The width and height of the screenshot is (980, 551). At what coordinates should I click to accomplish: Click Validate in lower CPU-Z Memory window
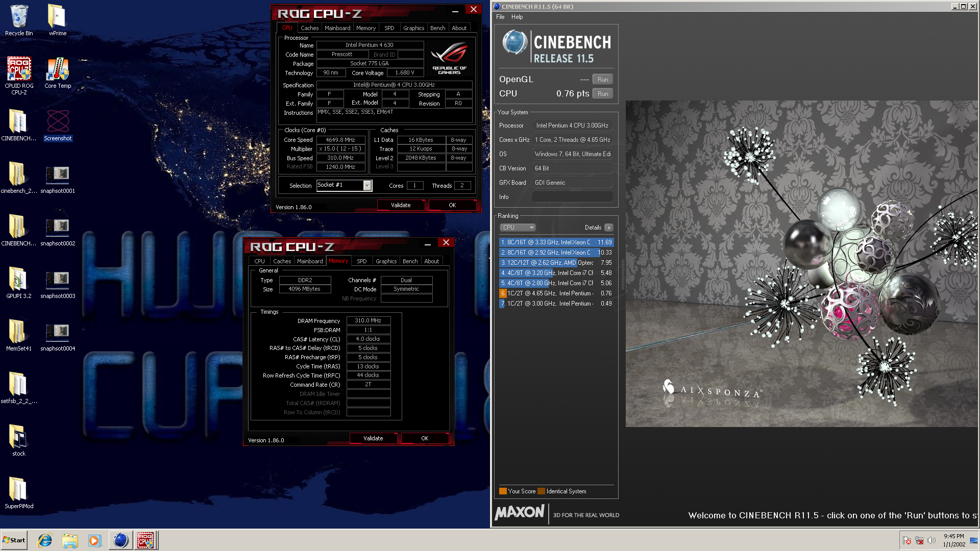pyautogui.click(x=373, y=438)
